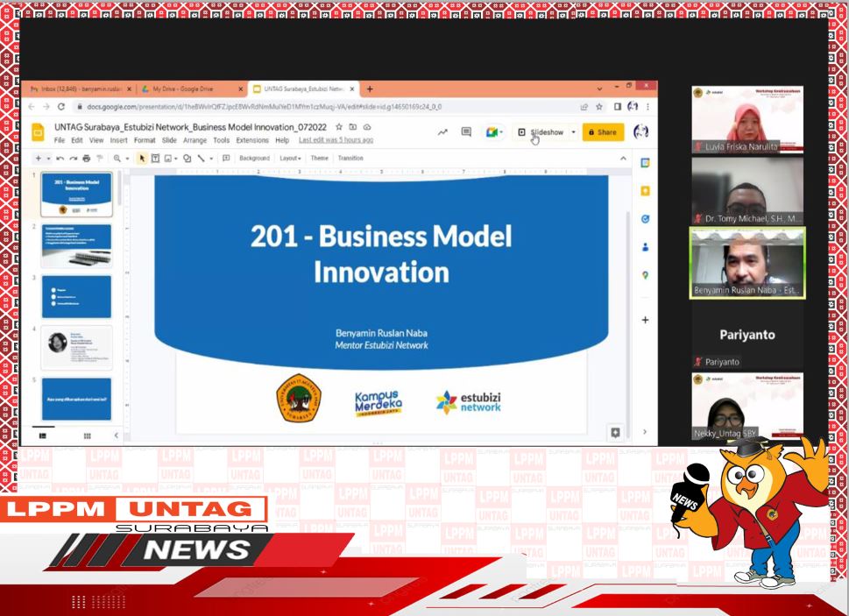Screen dimensions: 849x616
Task: Bookmark this page with the star icon
Action: point(598,107)
